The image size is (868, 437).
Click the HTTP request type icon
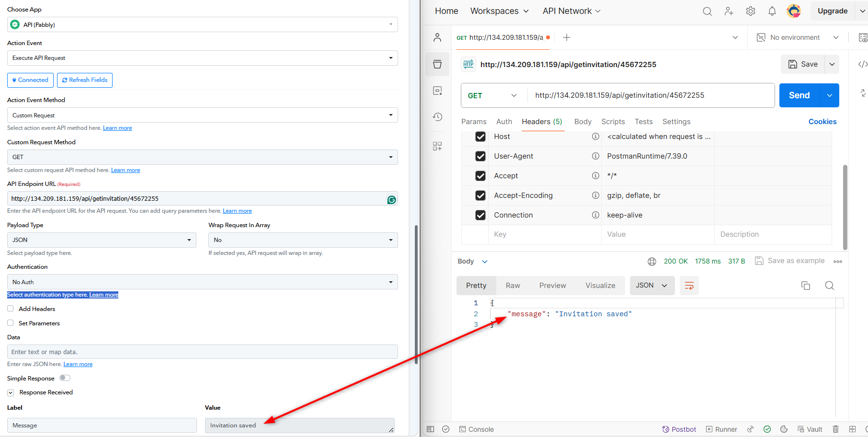tap(468, 64)
